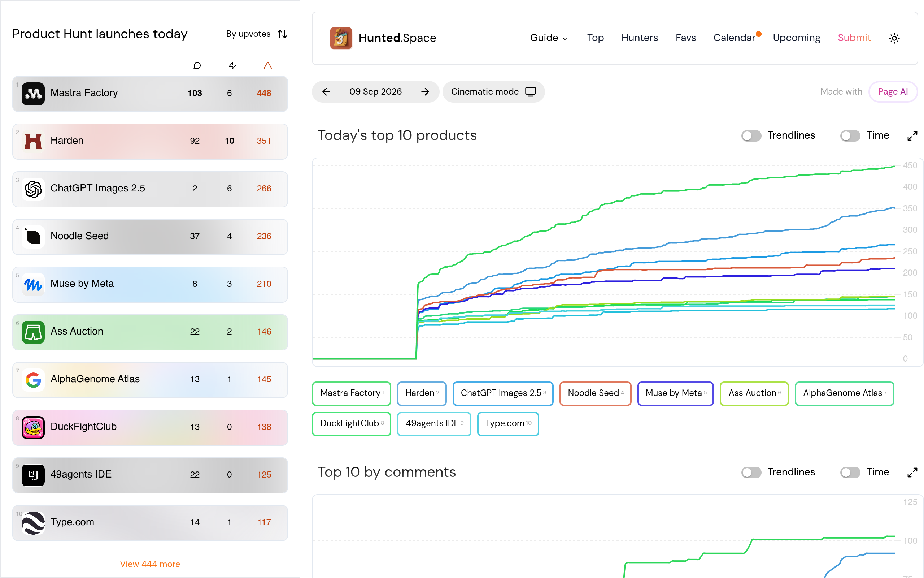Toggle ChatGPT Images 2.5 series in legend
The width and height of the screenshot is (924, 578).
pyautogui.click(x=503, y=393)
